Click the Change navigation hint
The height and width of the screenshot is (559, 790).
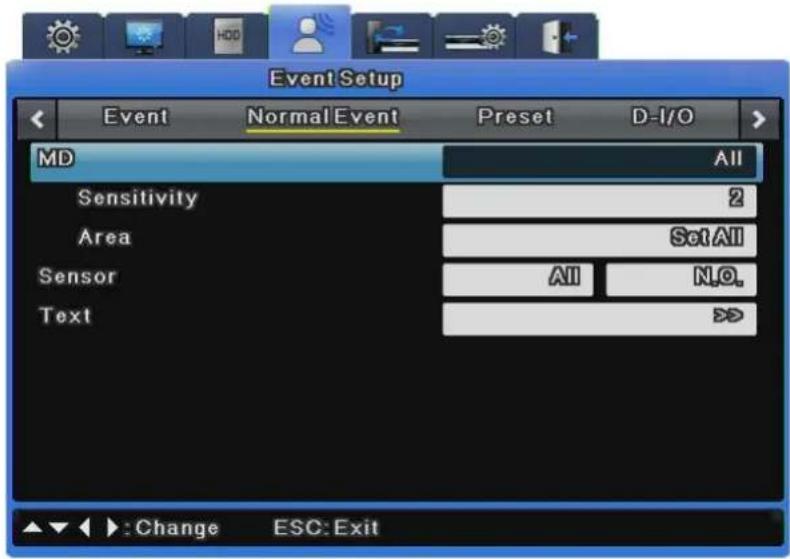121,528
